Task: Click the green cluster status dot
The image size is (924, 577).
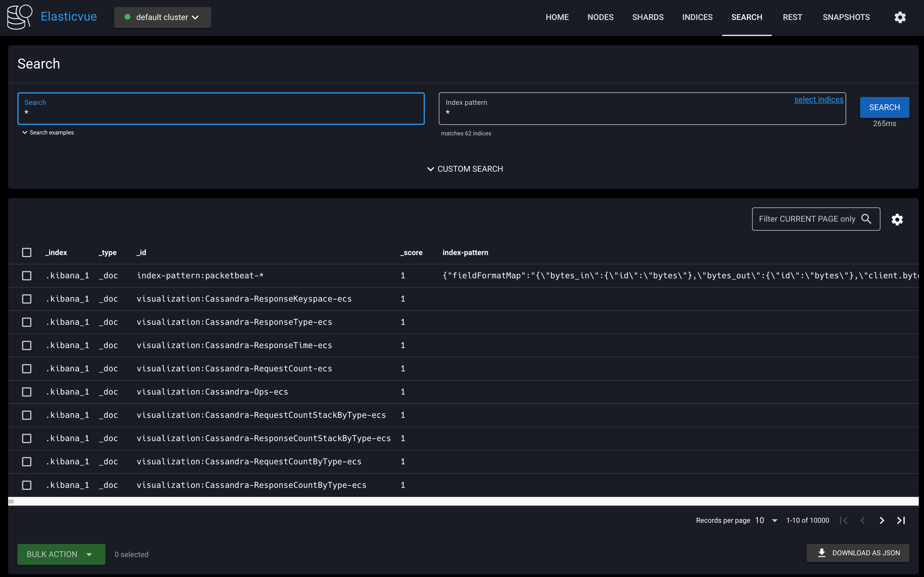Action: click(128, 17)
